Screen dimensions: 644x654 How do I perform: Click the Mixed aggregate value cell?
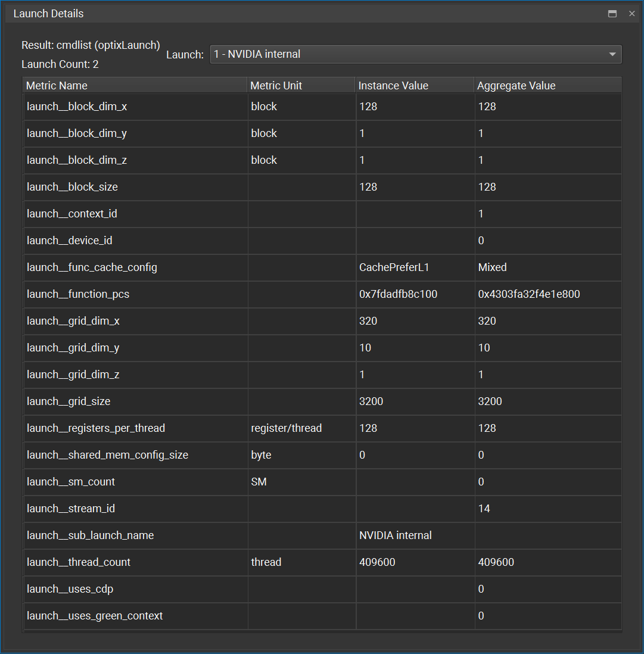tap(493, 267)
